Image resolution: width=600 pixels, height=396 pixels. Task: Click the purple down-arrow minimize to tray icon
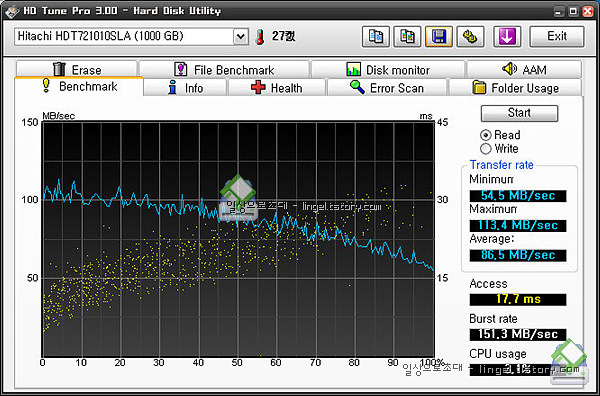(x=507, y=37)
